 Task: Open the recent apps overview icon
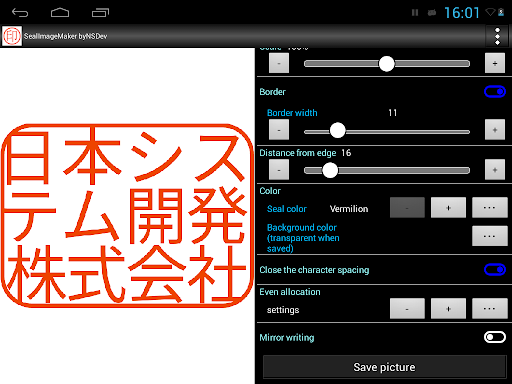pyautogui.click(x=100, y=13)
